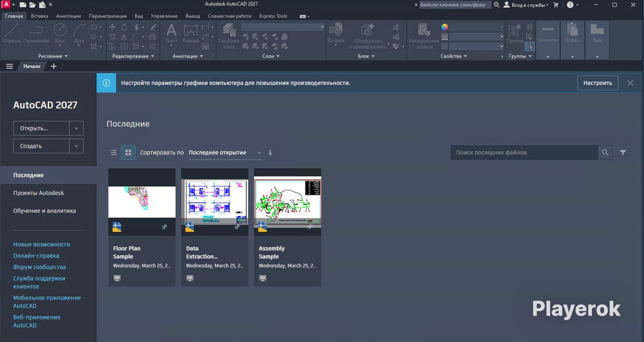Select the Полилиния tool

tap(36, 34)
